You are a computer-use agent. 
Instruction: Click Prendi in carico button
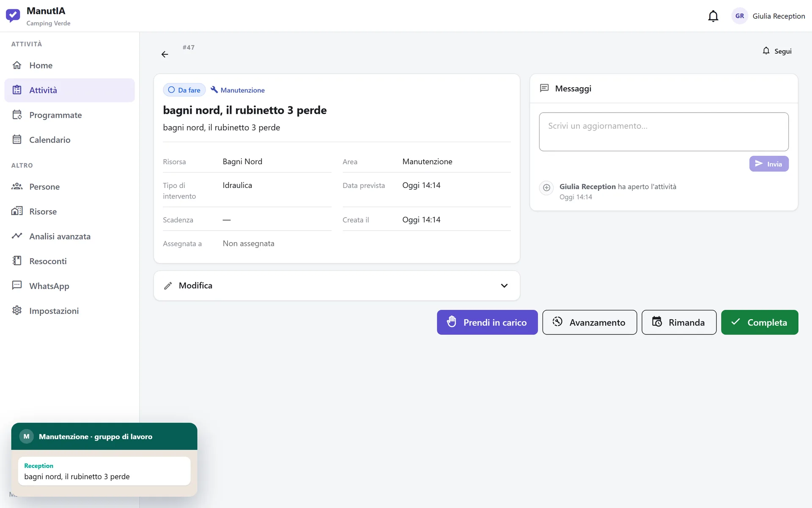(487, 322)
